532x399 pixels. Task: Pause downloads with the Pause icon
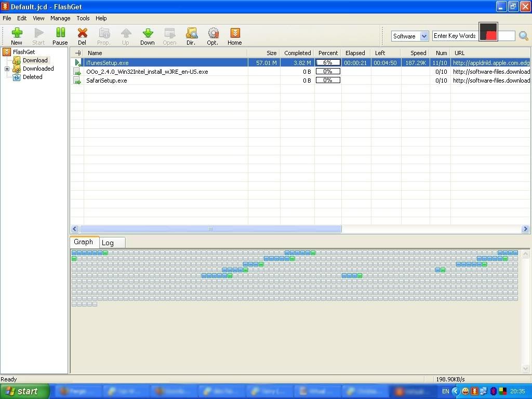(60, 36)
